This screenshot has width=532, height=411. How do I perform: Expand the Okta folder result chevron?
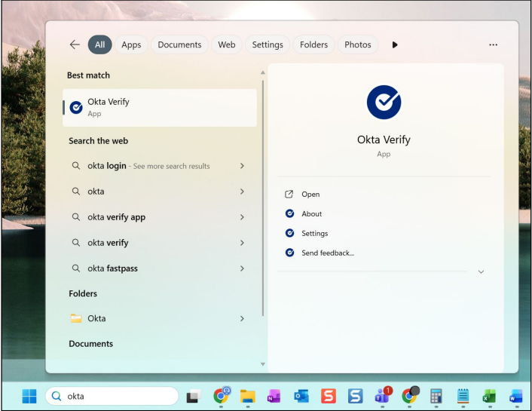242,318
